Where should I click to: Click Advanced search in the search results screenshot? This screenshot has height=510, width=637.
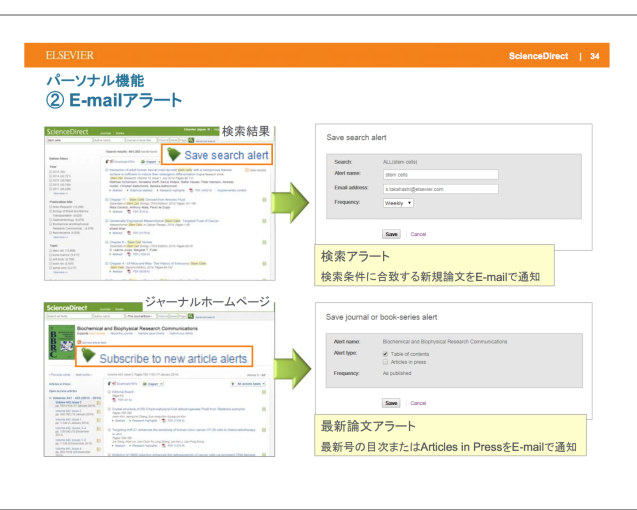206,141
